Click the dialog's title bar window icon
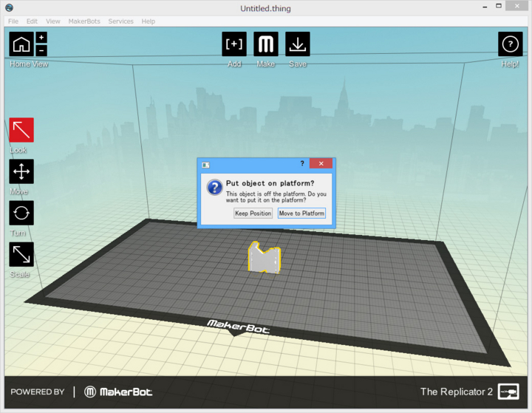The height and width of the screenshot is (413, 532). 205,165
